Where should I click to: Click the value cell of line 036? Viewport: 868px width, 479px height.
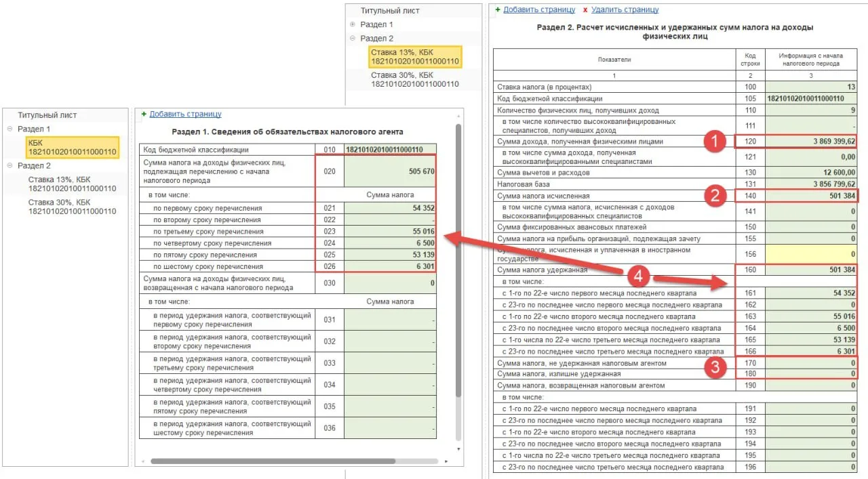pos(390,428)
